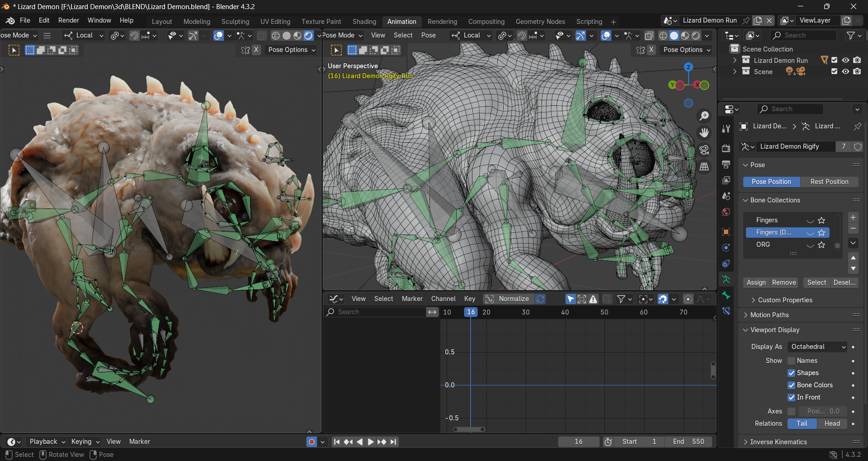Image resolution: width=868 pixels, height=461 pixels.
Task: Enable the bone Names checkbox
Action: click(x=791, y=361)
